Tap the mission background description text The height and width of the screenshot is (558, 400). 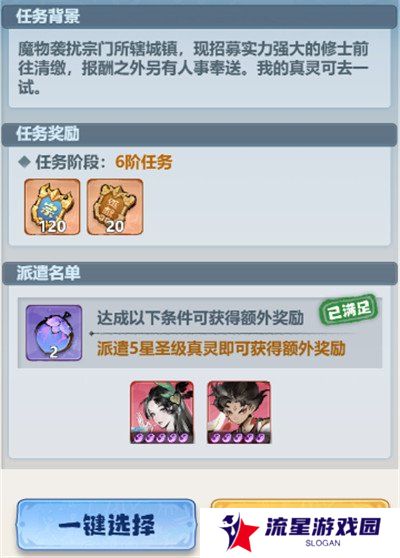coord(194,68)
